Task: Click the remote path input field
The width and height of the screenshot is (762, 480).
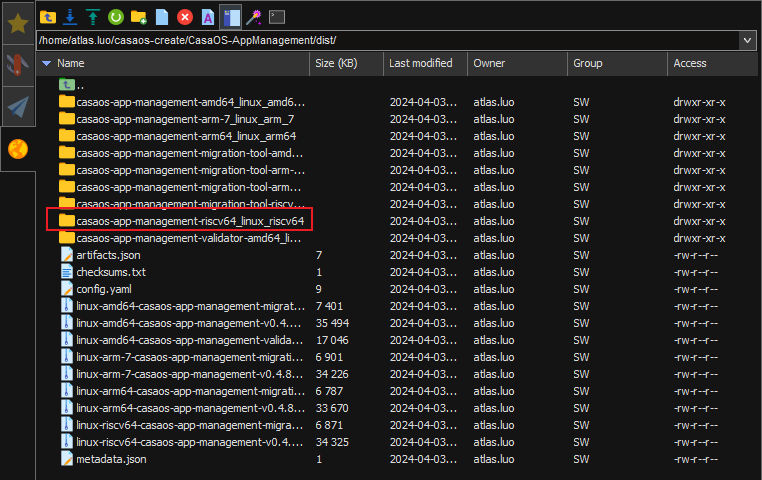Action: tap(388, 40)
